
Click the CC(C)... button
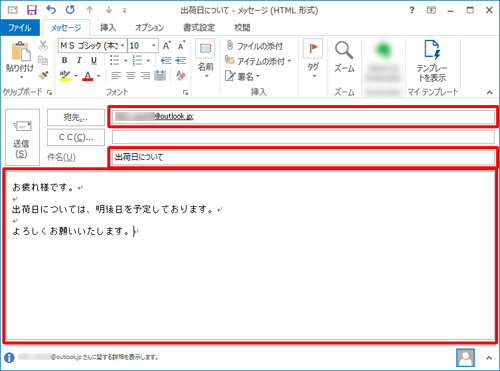tap(76, 137)
